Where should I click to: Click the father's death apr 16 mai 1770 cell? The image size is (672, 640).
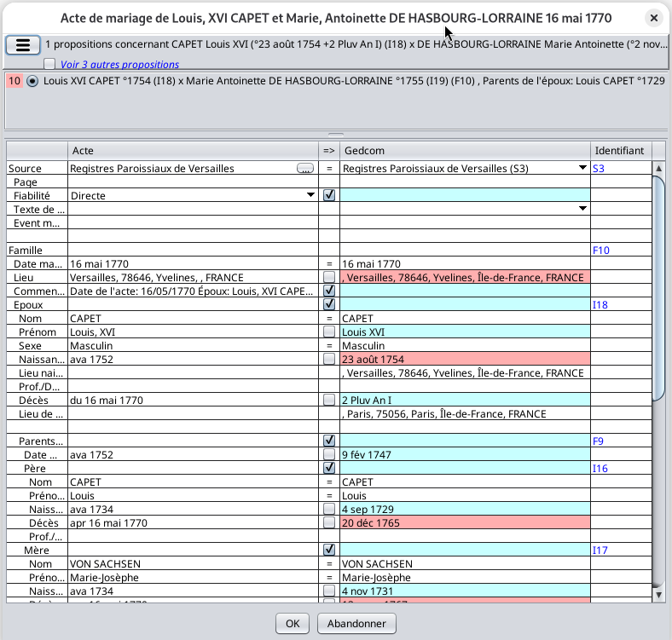(193, 523)
